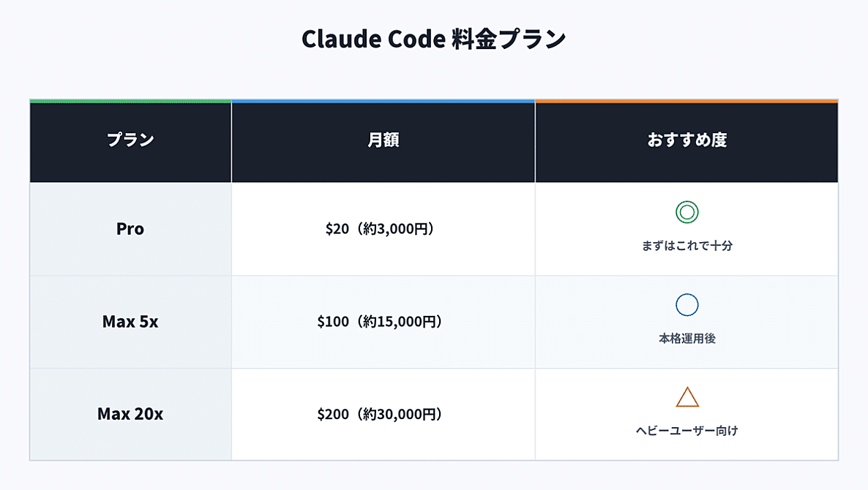Click the 'Pro' plan name cell
868x490 pixels.
[x=130, y=229]
